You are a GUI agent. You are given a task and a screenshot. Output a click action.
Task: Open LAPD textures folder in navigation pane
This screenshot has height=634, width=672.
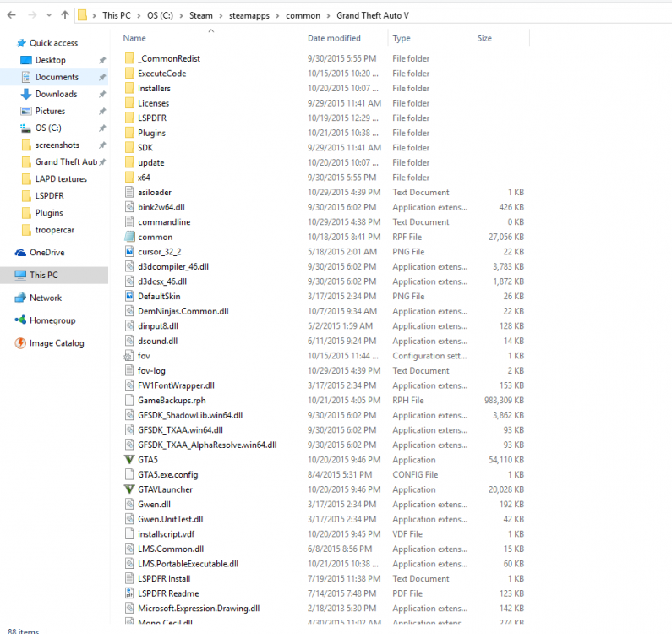tap(61, 178)
